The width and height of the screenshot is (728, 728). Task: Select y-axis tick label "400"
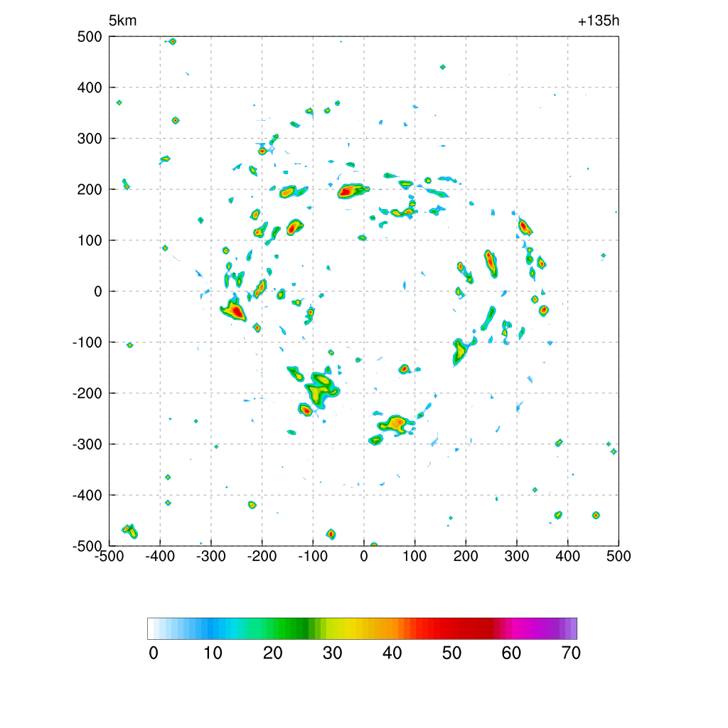click(90, 87)
